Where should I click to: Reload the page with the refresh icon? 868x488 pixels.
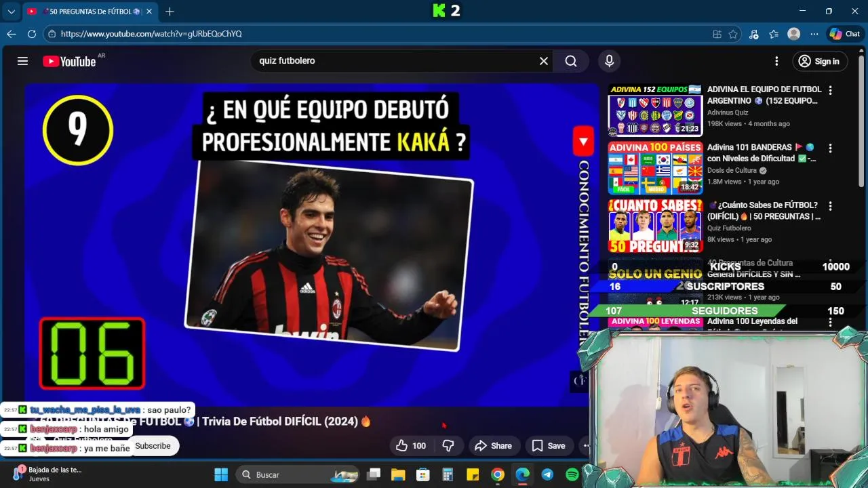tap(32, 34)
